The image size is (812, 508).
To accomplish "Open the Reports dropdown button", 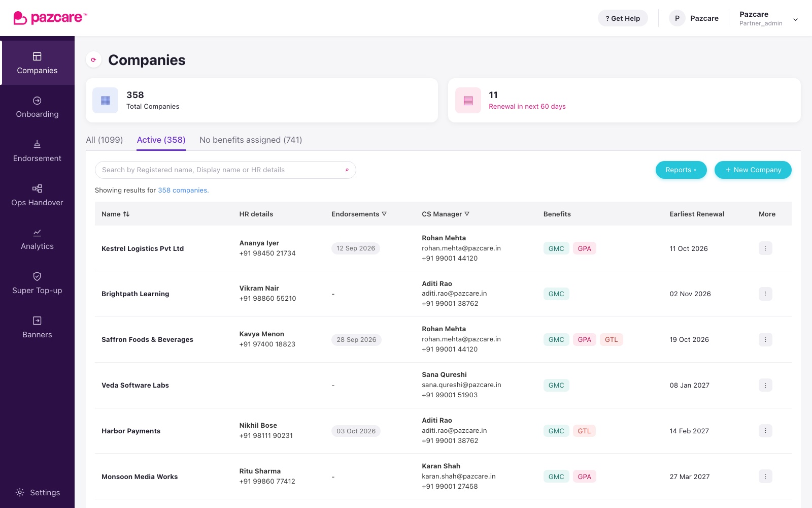I will [681, 170].
